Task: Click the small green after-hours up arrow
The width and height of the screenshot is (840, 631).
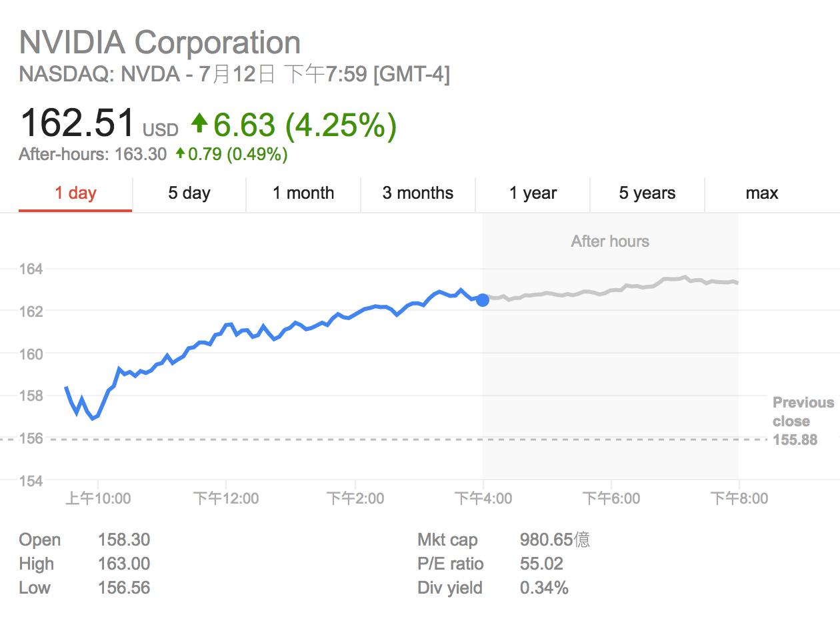Action: tap(180, 154)
